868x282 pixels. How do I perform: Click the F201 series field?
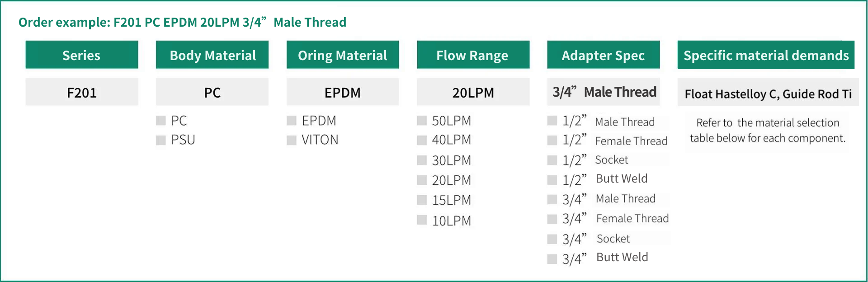coord(82,92)
